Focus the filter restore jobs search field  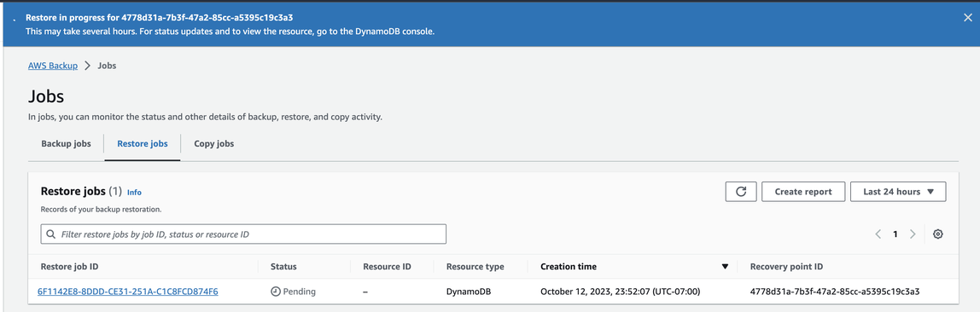(244, 234)
